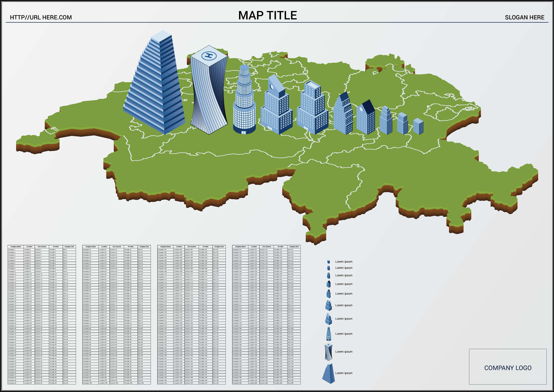Click the twisted helipad tower legend icon
The height and width of the screenshot is (392, 554).
(x=328, y=352)
